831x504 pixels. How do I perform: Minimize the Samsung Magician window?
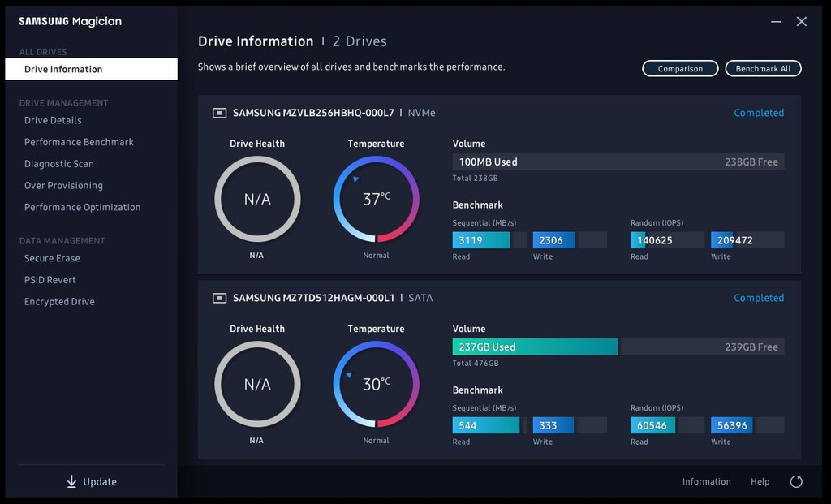[776, 22]
